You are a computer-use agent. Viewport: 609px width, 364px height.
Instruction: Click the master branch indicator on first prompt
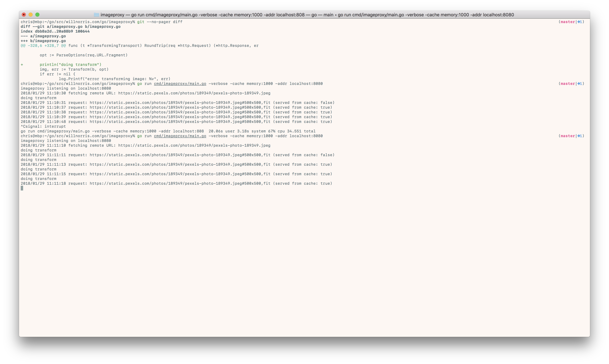coord(568,22)
